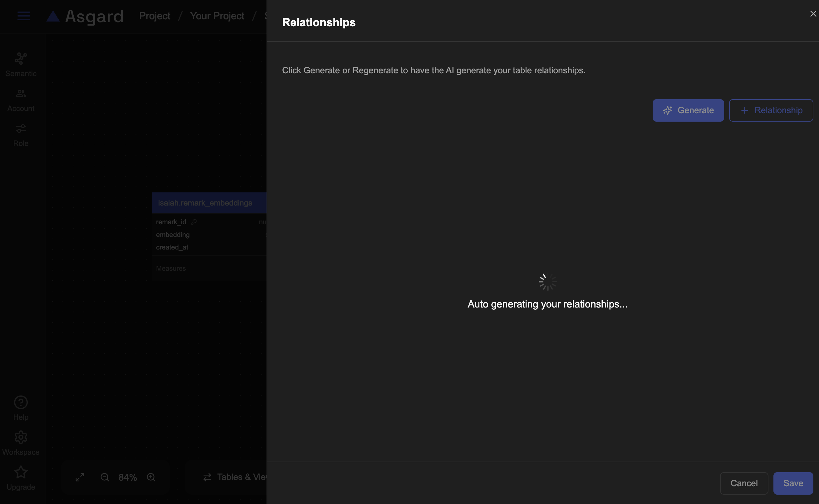Click the Asgard triangle logo
Viewport: 819px width, 504px height.
(53, 16)
